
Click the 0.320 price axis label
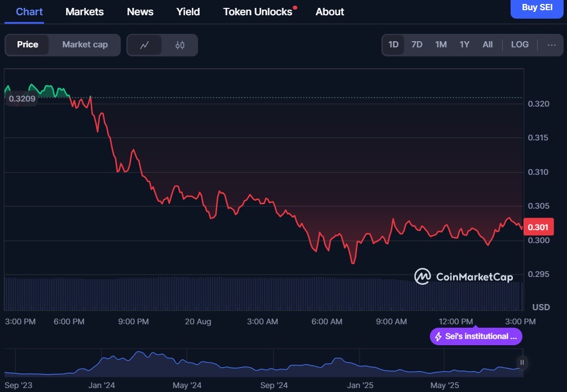tap(538, 104)
